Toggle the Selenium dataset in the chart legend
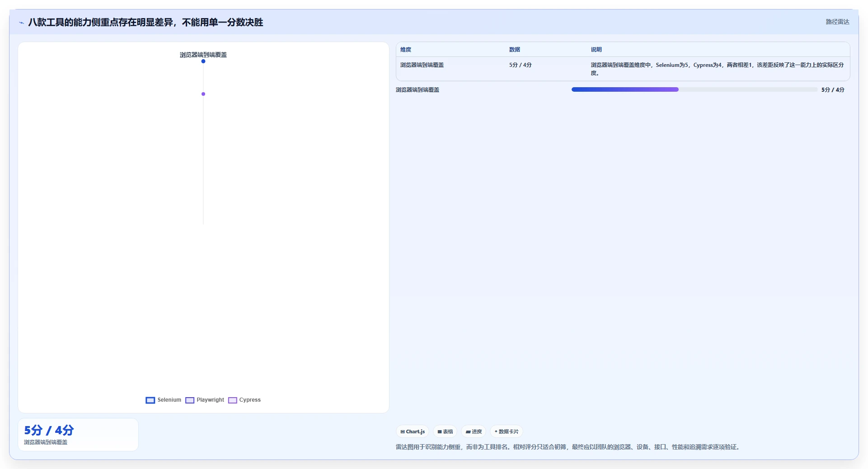868x469 pixels. 163,400
